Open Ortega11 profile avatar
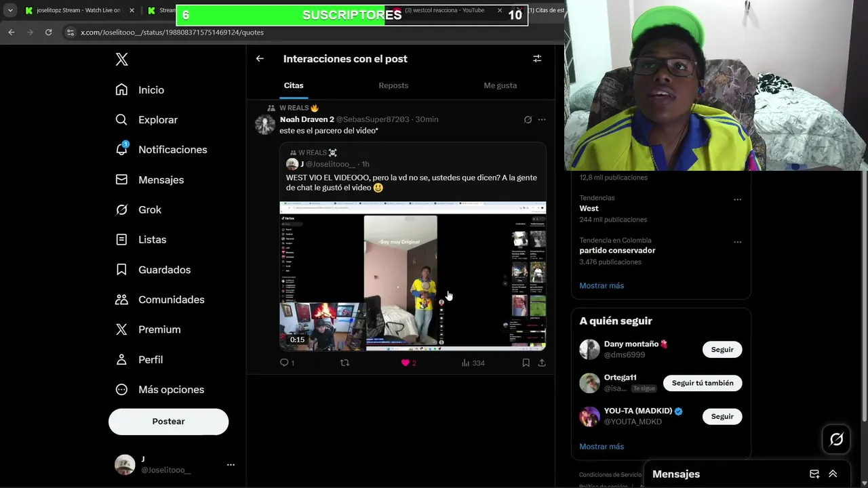The height and width of the screenshot is (488, 868). click(589, 383)
